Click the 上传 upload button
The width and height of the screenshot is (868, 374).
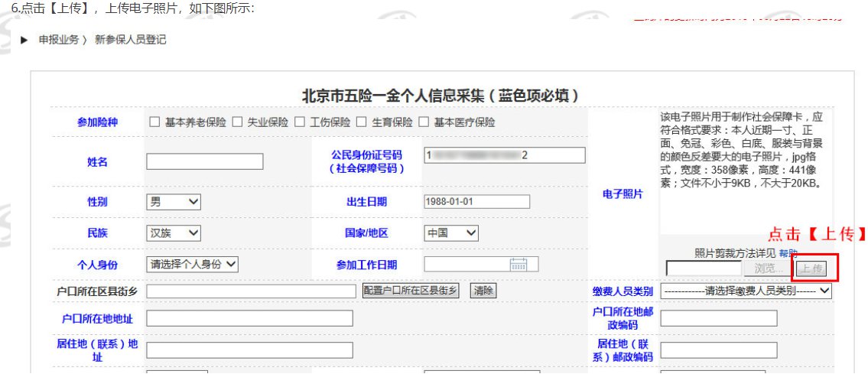tap(811, 269)
